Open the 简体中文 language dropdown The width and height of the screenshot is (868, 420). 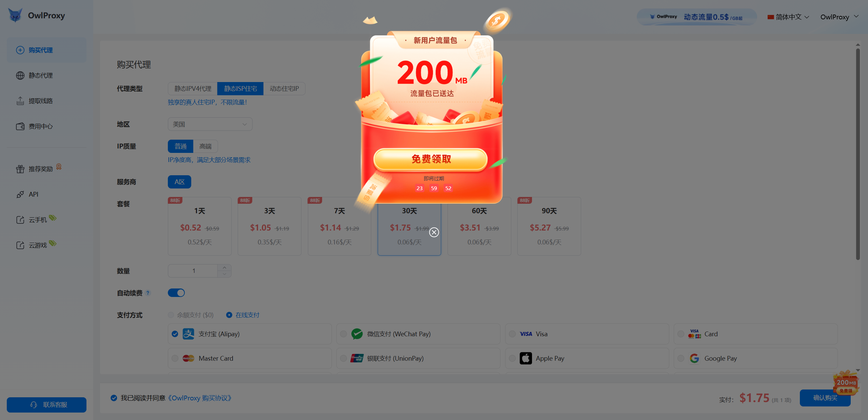[788, 17]
